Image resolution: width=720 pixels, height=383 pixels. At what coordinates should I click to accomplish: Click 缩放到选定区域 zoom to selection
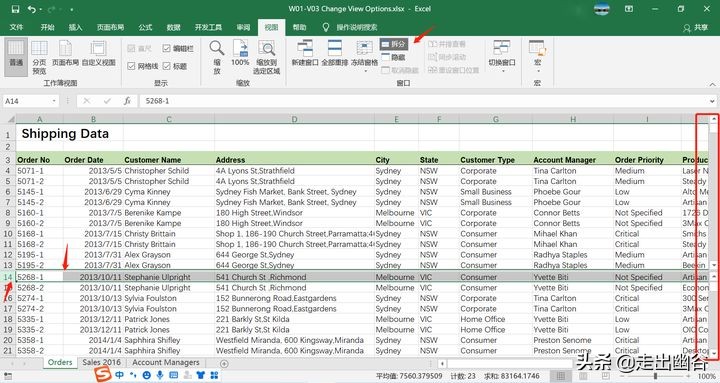(x=266, y=57)
